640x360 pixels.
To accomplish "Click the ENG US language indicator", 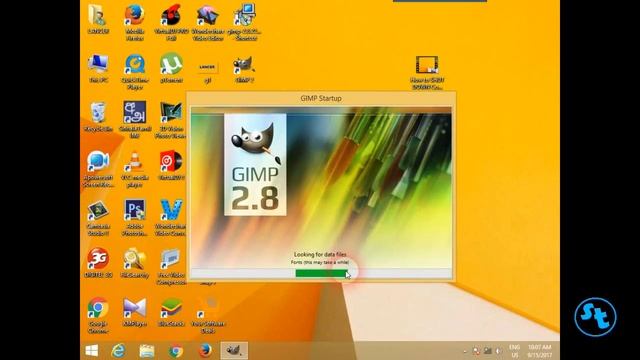I will (x=514, y=351).
